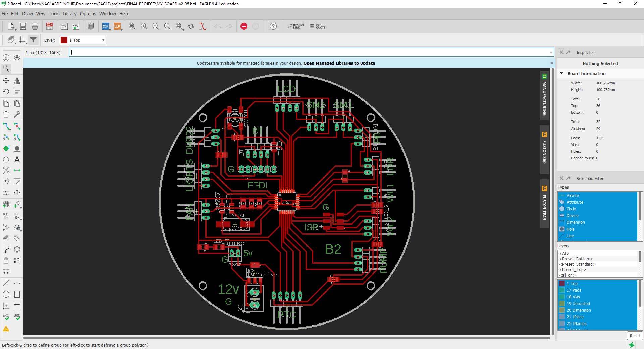Viewport: 644px width, 349px height.
Task: Click the DESIGN LINK button
Action: pyautogui.click(x=296, y=26)
